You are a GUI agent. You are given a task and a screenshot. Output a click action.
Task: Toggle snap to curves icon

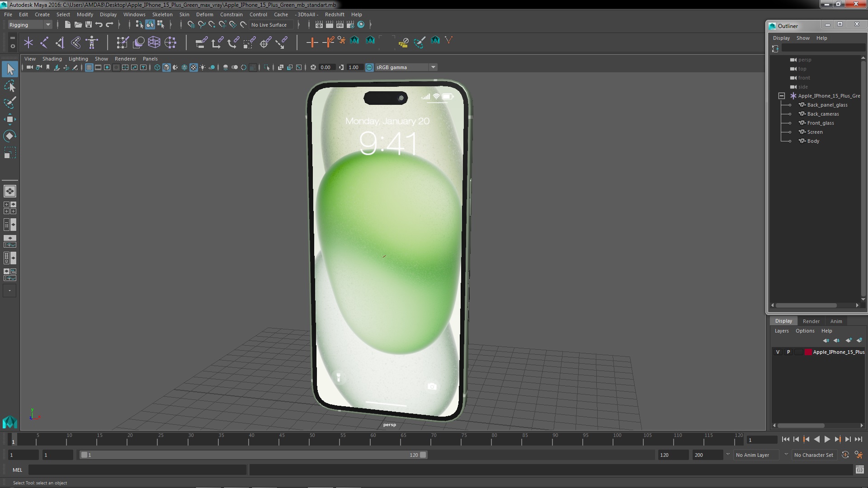coord(201,25)
